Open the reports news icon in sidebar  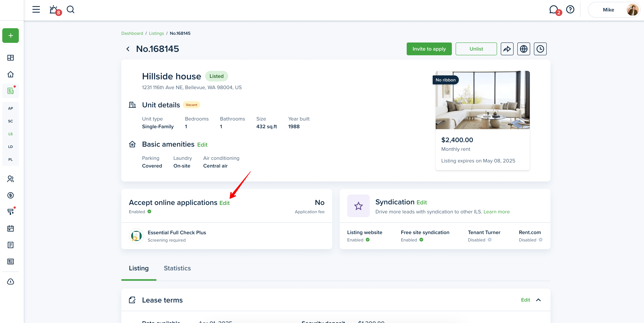coord(11,262)
